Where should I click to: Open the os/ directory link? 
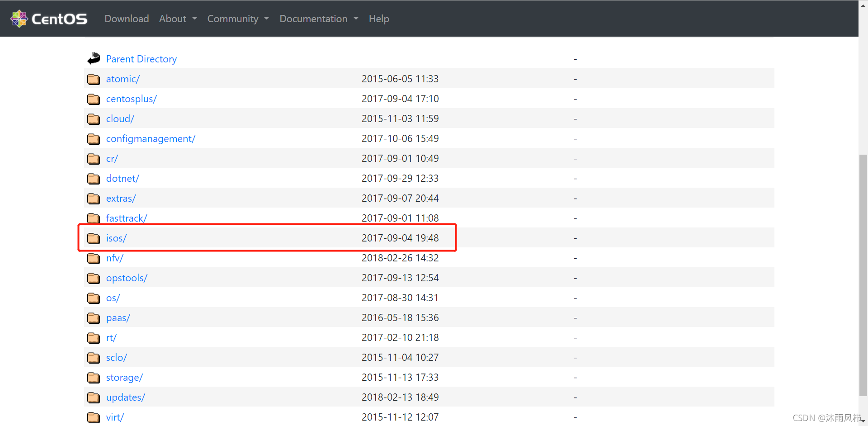coord(113,298)
